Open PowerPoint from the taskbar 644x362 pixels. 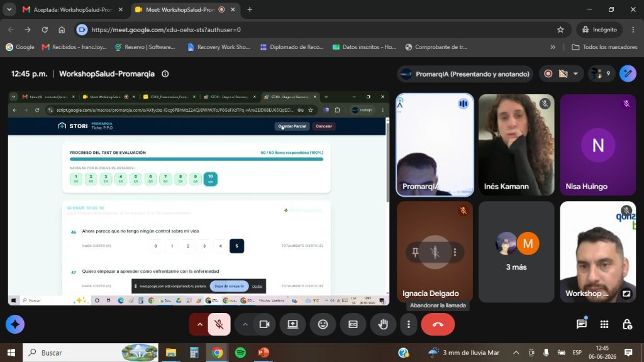pyautogui.click(x=264, y=353)
